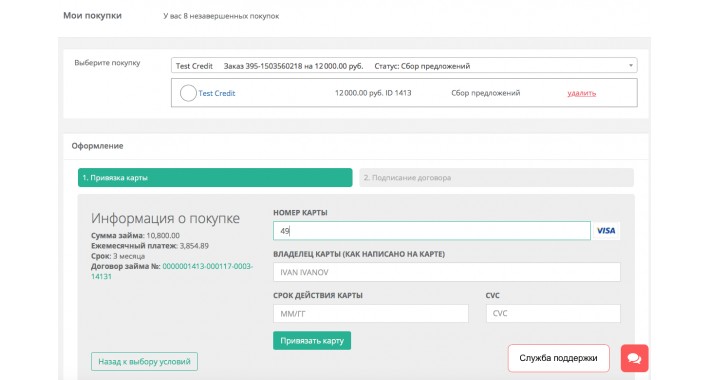
Task: Click the Оформление section header
Action: click(x=97, y=146)
